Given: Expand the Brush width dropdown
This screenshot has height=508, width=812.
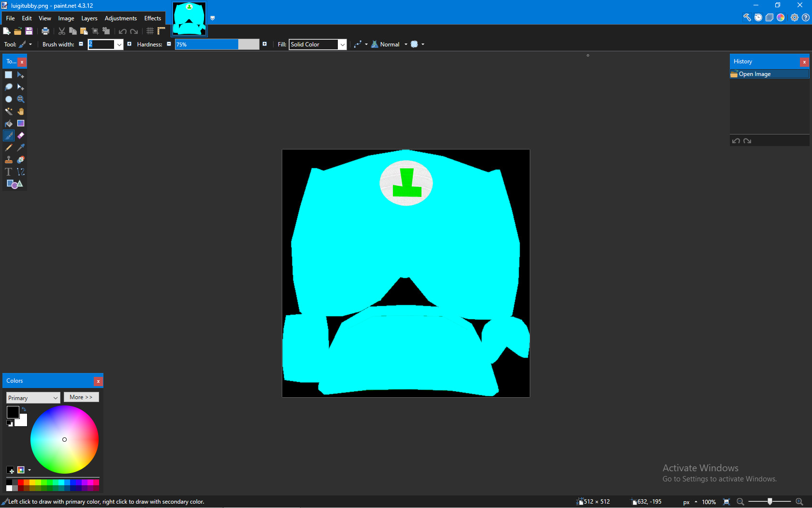Looking at the screenshot, I should 119,44.
